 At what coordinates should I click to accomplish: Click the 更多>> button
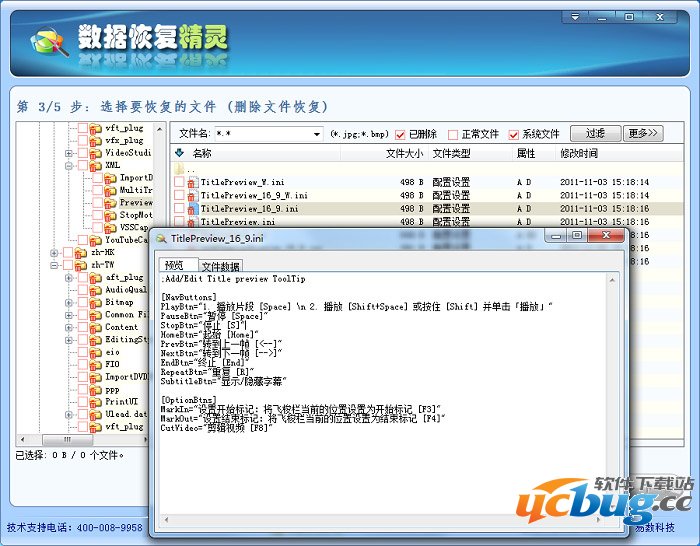(x=643, y=133)
